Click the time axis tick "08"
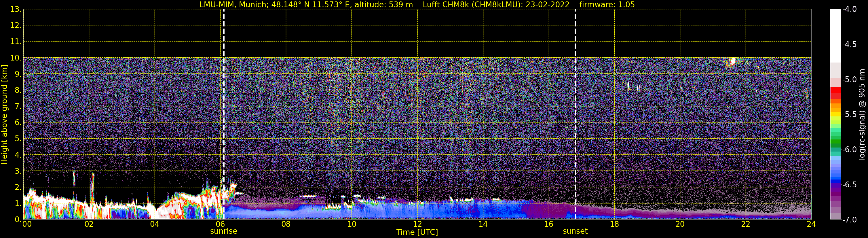The image size is (868, 238). click(x=286, y=224)
